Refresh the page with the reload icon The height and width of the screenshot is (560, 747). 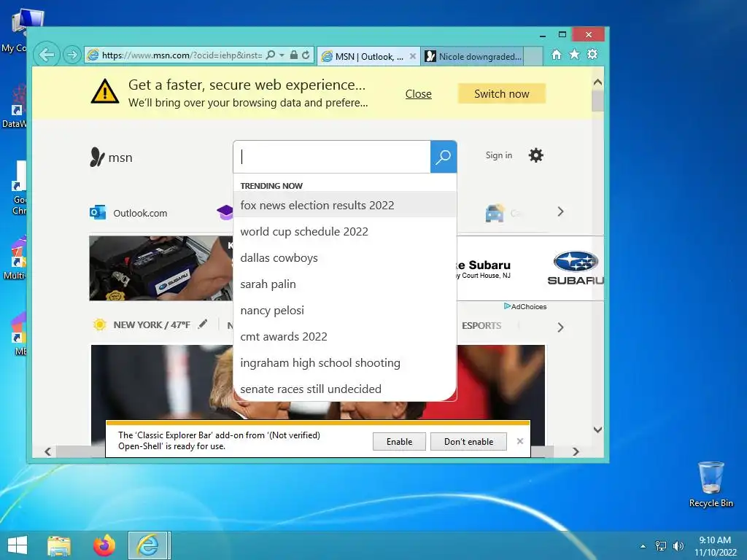click(306, 55)
